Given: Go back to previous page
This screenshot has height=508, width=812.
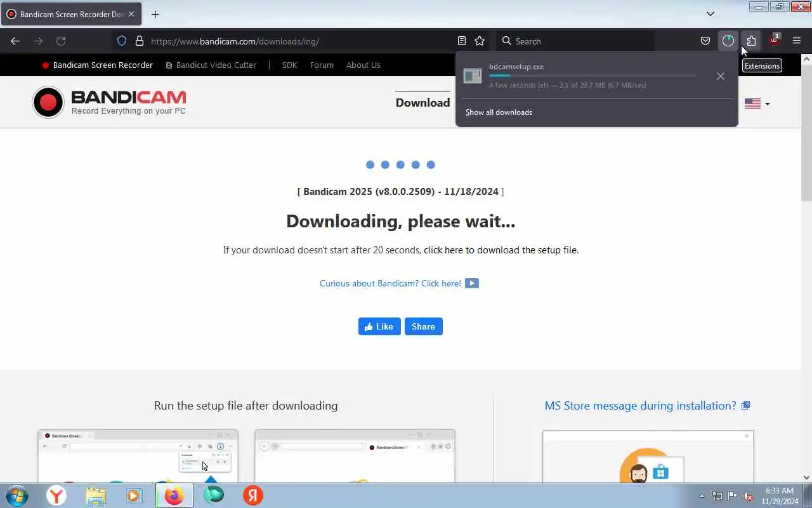Looking at the screenshot, I should click(15, 41).
